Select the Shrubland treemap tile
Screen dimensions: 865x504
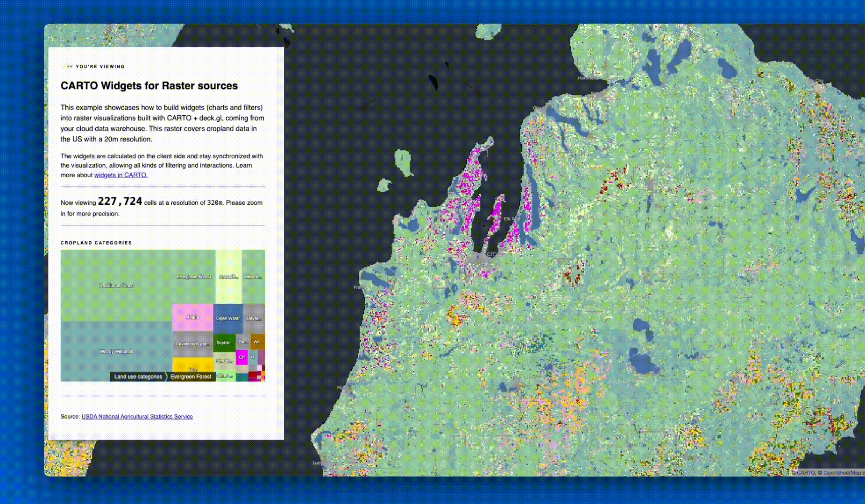(x=224, y=361)
